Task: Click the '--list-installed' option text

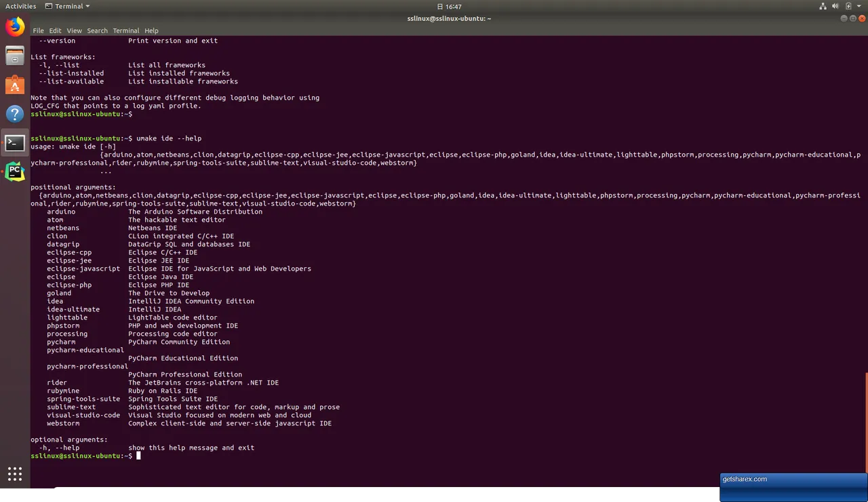Action: (71, 73)
